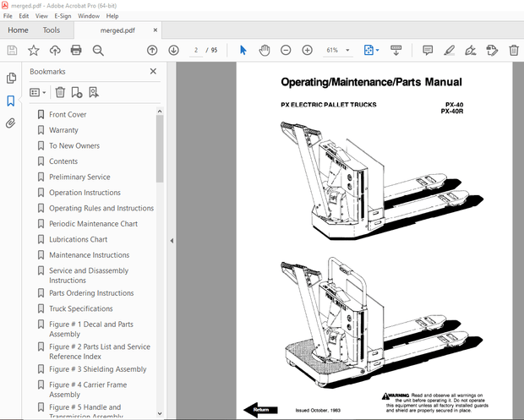The width and height of the screenshot is (524, 420).
Task: Go to previous page arrow
Action: 152,51
